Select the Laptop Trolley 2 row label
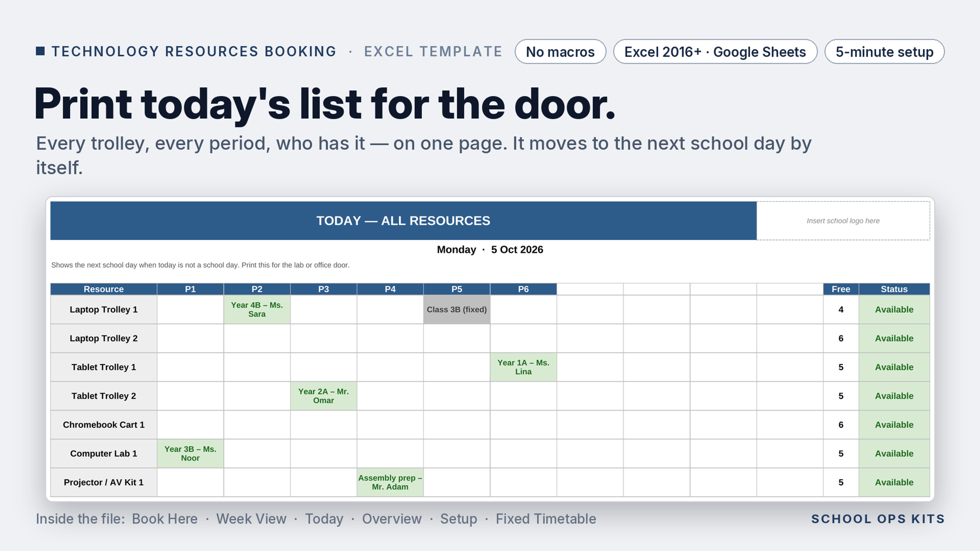 pos(104,338)
